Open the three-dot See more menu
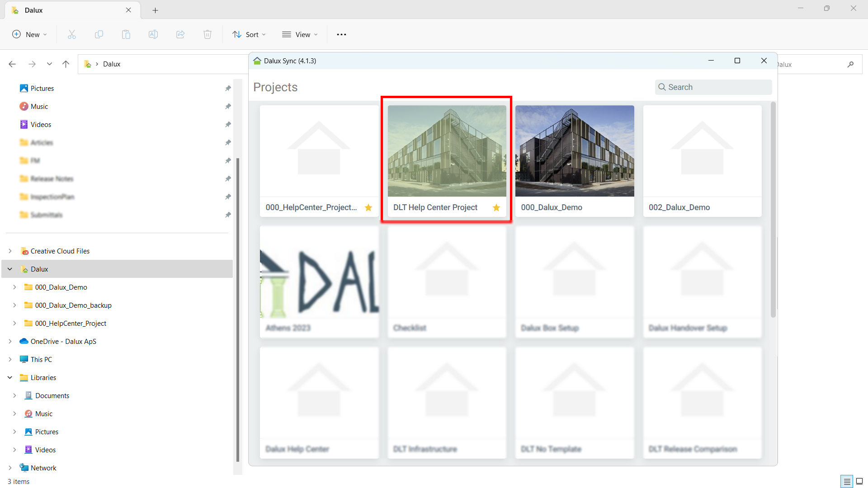The height and width of the screenshot is (488, 868). [341, 34]
